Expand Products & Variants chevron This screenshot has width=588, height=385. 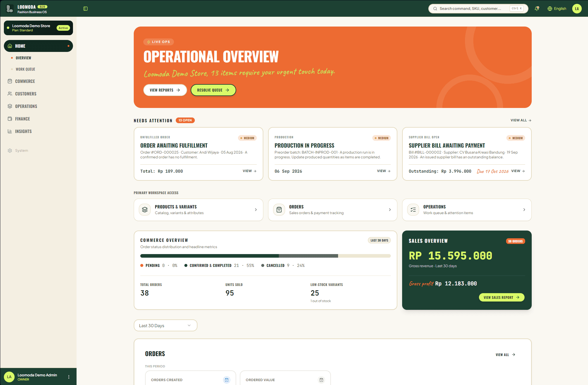coord(256,210)
